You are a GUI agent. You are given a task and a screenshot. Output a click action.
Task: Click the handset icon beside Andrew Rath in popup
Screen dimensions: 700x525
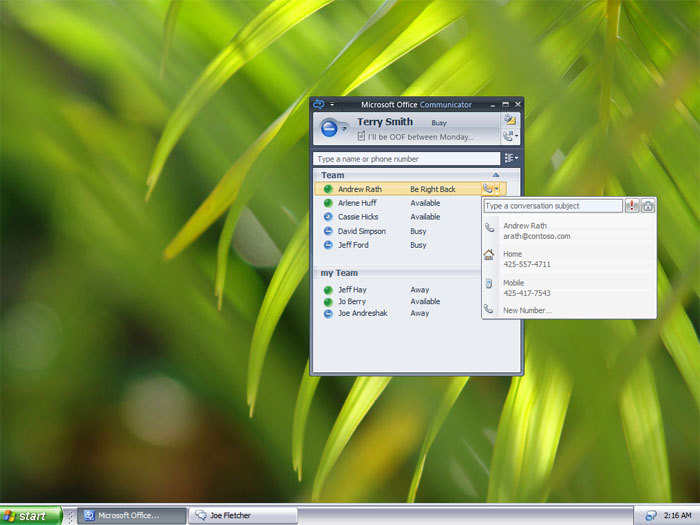pyautogui.click(x=490, y=228)
